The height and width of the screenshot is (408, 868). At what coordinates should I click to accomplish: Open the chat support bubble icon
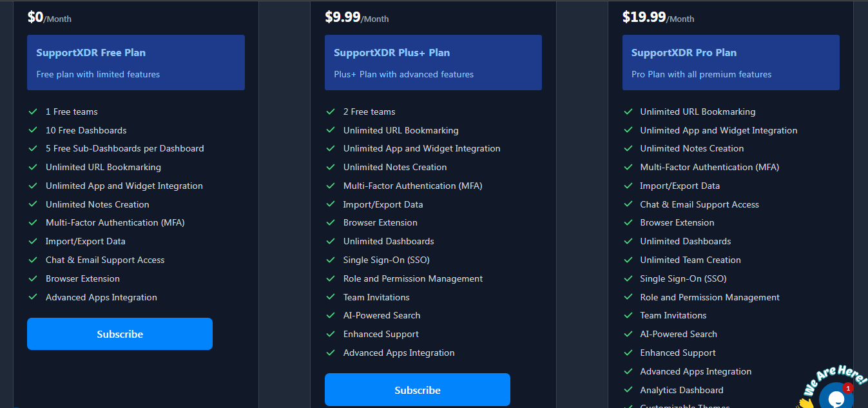pos(836,398)
